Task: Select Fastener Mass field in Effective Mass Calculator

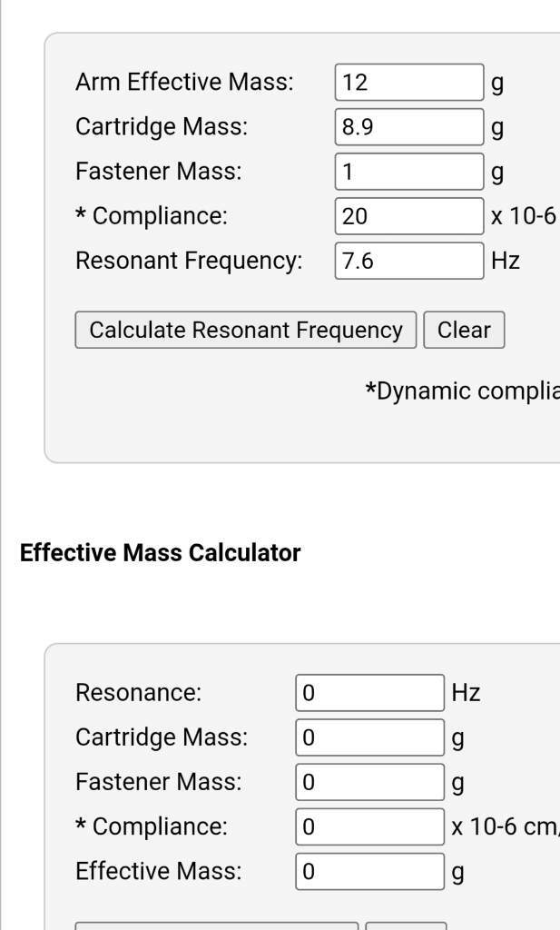Action: point(369,782)
